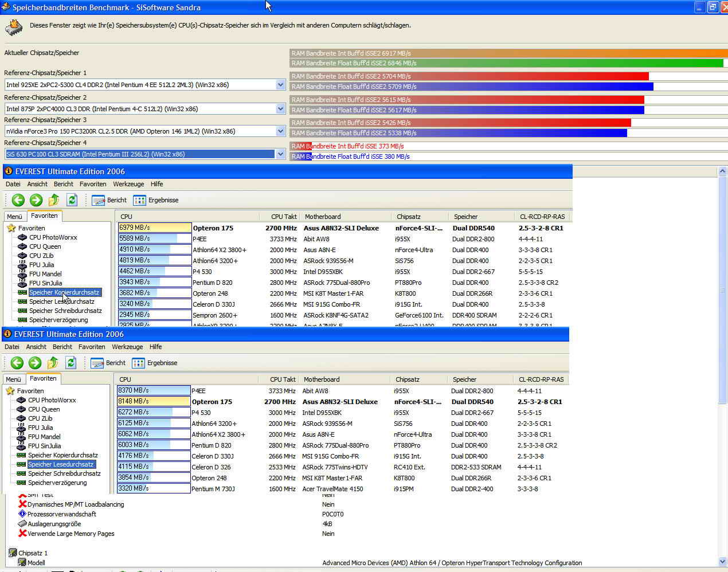Image resolution: width=728 pixels, height=572 pixels.
Task: Refresh results in the lower EVEREST window
Action: pos(71,362)
